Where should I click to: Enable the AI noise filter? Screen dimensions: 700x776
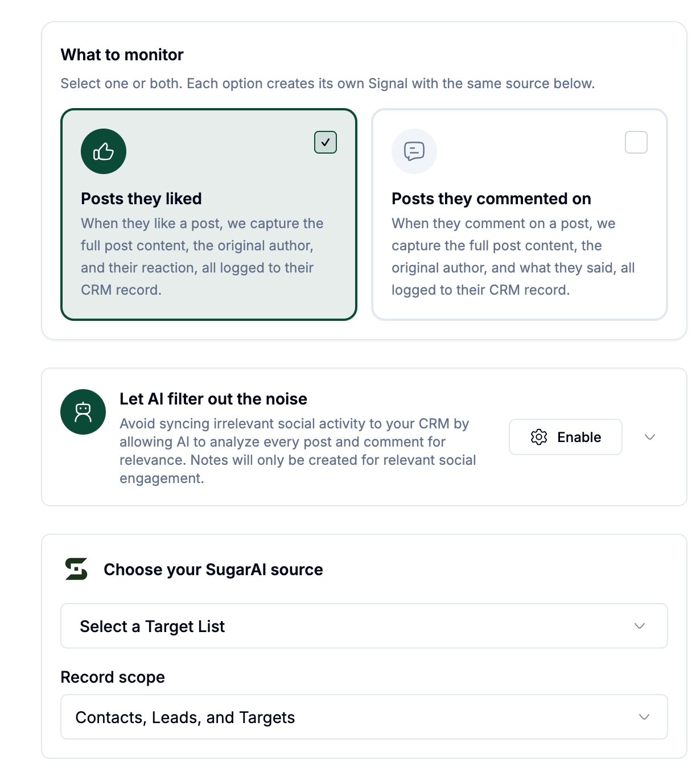click(x=566, y=437)
